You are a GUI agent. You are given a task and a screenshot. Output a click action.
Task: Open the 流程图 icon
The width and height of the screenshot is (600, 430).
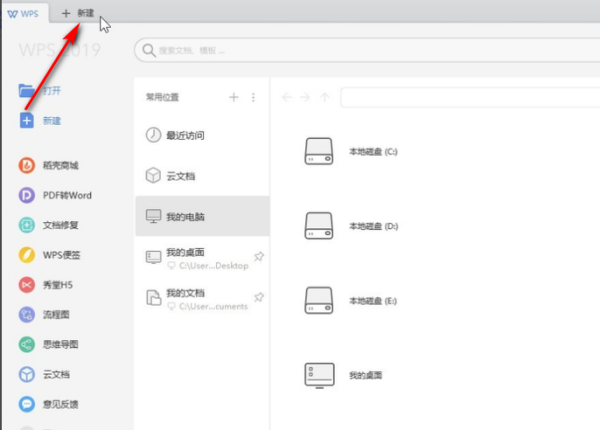pos(27,314)
